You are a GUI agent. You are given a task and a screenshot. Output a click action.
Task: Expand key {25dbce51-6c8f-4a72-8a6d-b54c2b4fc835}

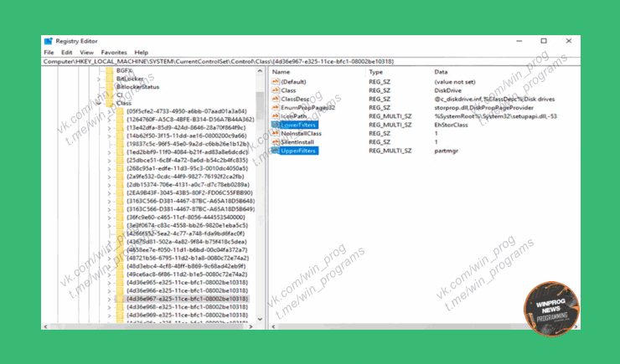[110, 161]
